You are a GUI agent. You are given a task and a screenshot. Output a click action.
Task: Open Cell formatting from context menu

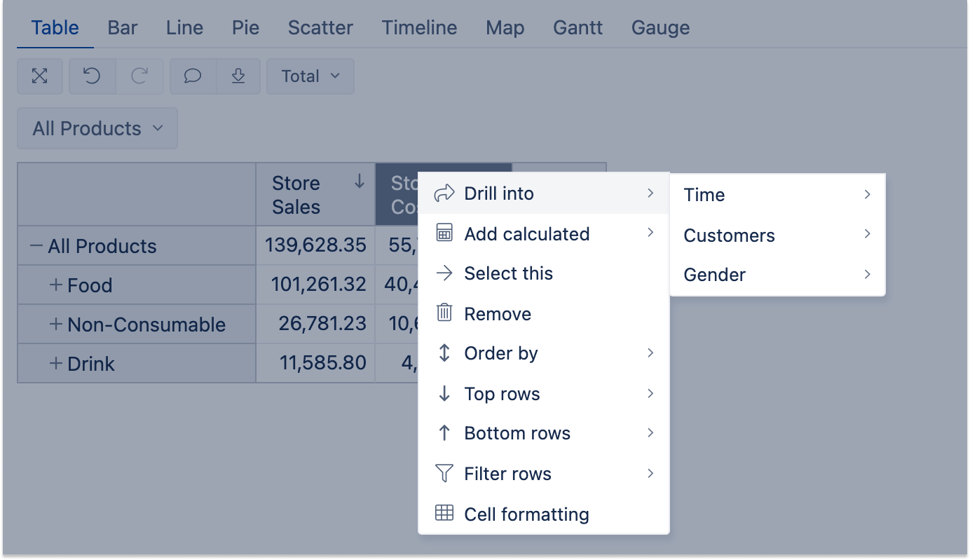pyautogui.click(x=526, y=514)
